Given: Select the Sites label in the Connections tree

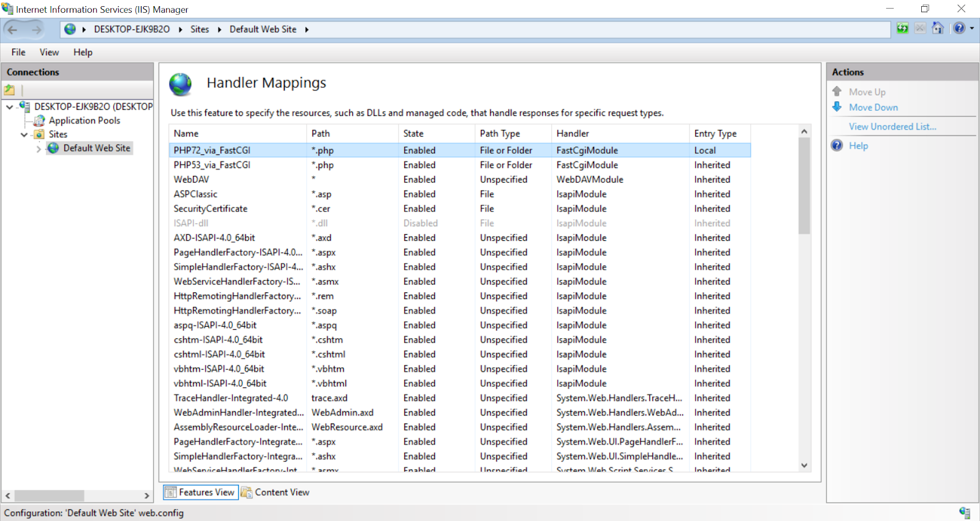Looking at the screenshot, I should [x=58, y=134].
